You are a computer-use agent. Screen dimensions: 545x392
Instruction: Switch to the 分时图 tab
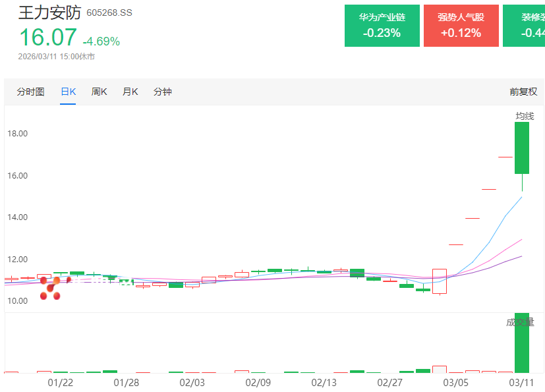[x=30, y=92]
